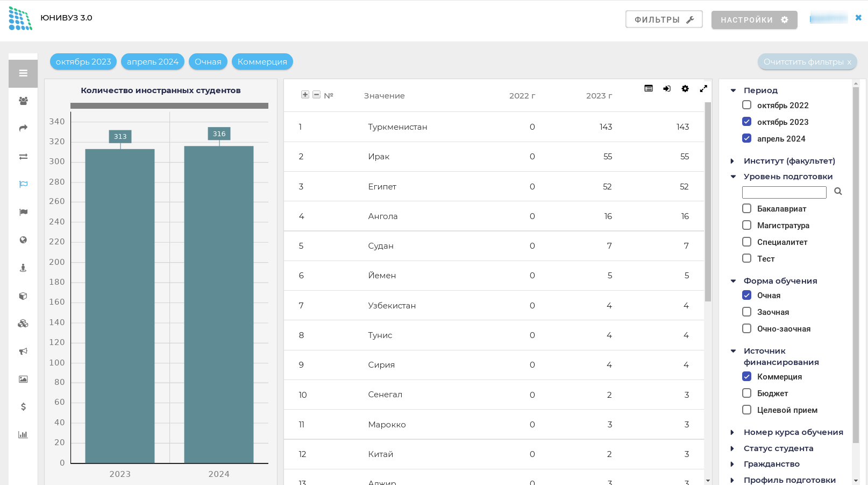Click the minus collapse-all icon in the table header
Image resolution: width=868 pixels, height=485 pixels.
pyautogui.click(x=317, y=95)
